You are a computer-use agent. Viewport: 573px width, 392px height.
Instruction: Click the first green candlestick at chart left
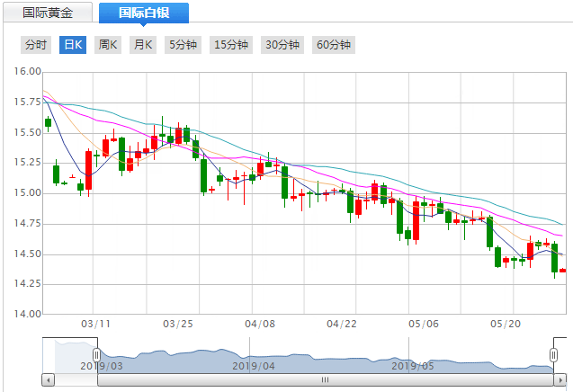48,122
